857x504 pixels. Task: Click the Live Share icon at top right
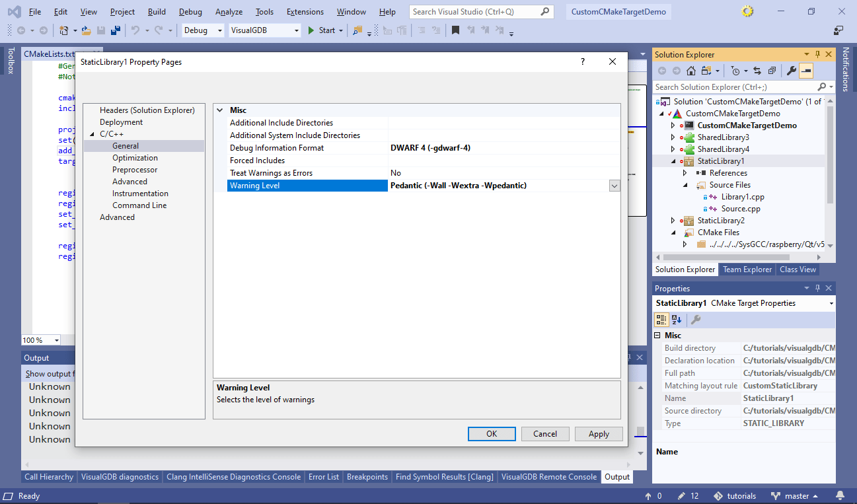tap(838, 30)
